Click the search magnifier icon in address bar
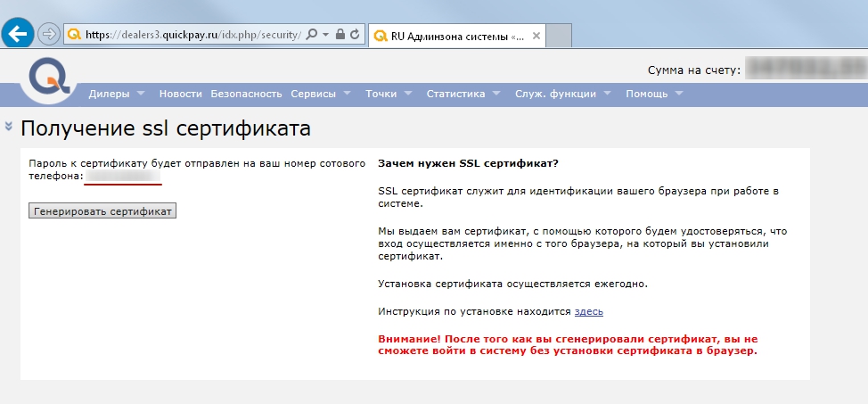 click(312, 35)
